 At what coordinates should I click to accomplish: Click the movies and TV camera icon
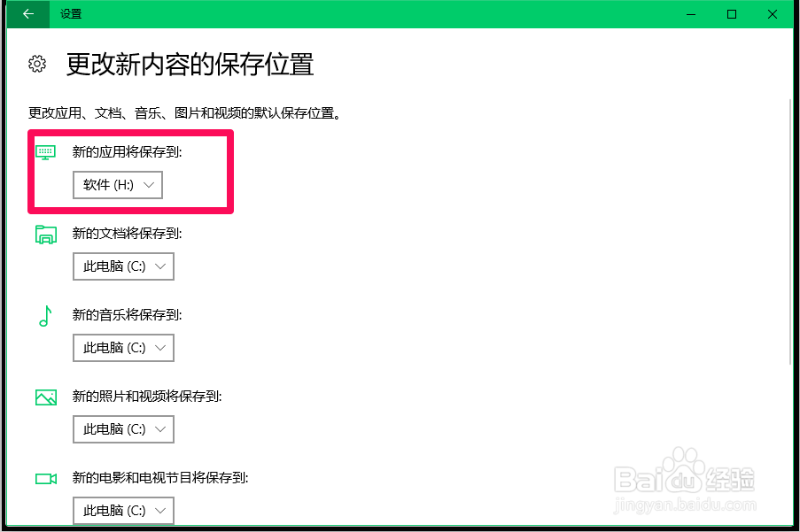coord(45,479)
